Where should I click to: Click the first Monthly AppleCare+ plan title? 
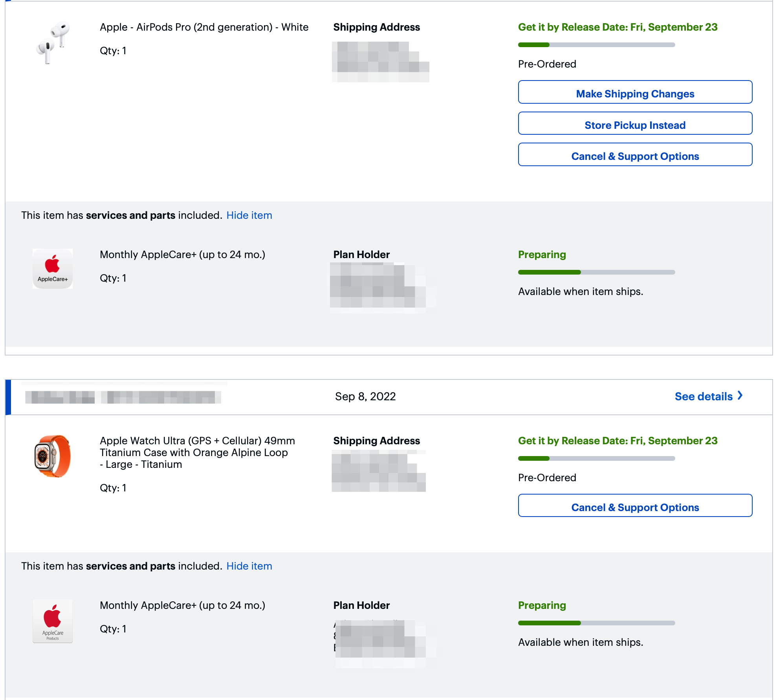pos(182,255)
